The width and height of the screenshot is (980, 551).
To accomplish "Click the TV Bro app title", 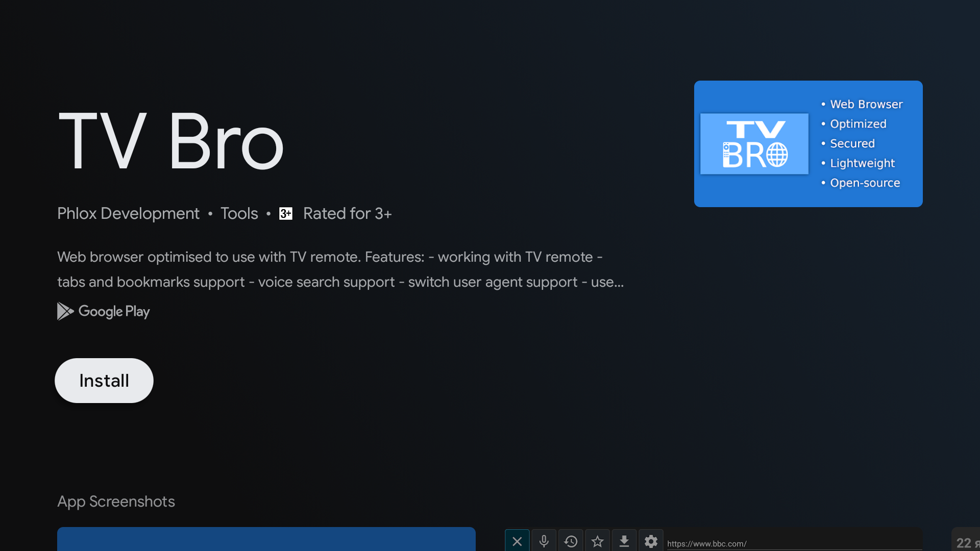I will coord(170,141).
